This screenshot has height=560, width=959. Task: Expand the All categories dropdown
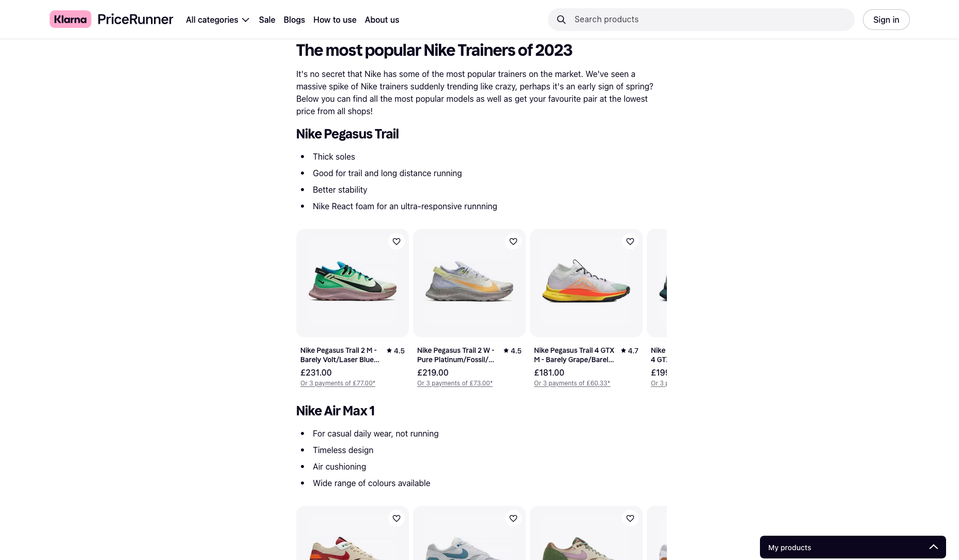218,20
